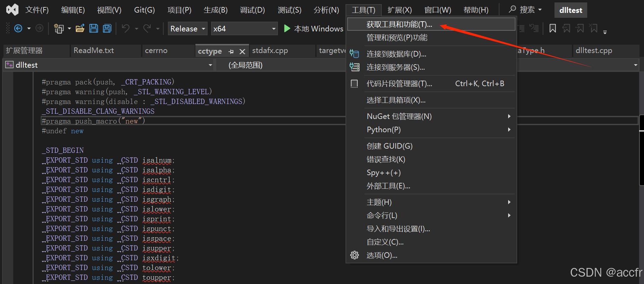
Task: Click the gear icon beside 选项(O)
Action: point(355,255)
